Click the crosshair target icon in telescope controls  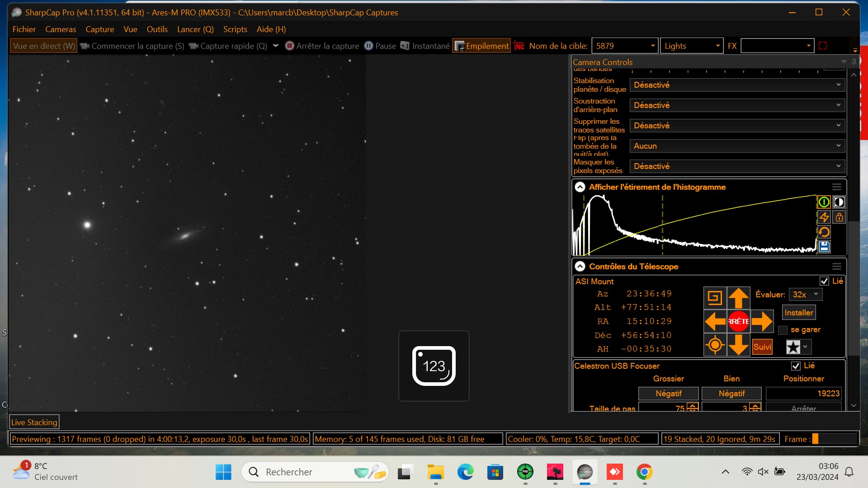coord(715,345)
